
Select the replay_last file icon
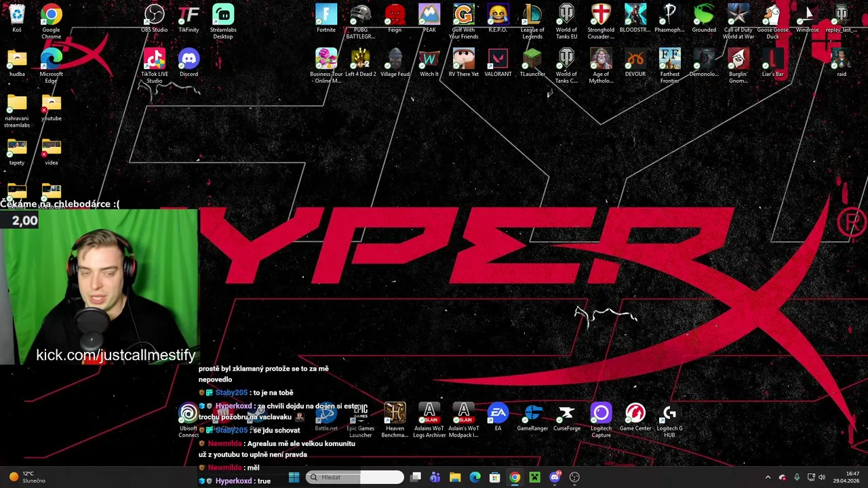pos(842,19)
